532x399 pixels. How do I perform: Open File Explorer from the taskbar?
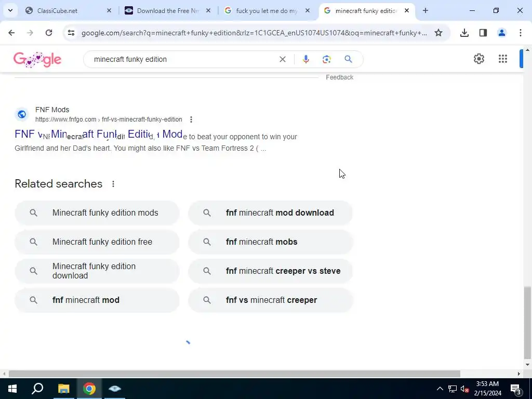[63, 389]
